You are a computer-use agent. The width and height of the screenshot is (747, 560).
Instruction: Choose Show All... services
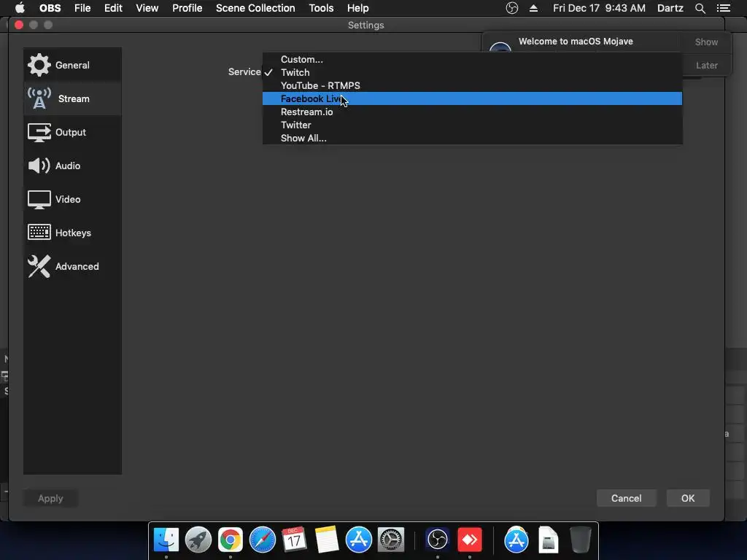coord(472,138)
